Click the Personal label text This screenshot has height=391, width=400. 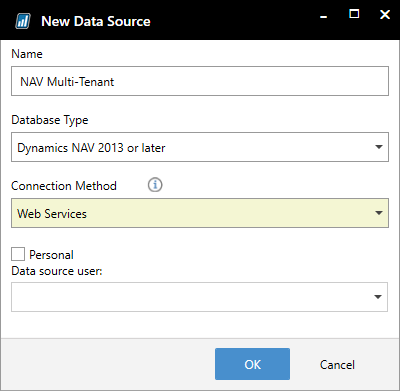pyautogui.click(x=51, y=255)
